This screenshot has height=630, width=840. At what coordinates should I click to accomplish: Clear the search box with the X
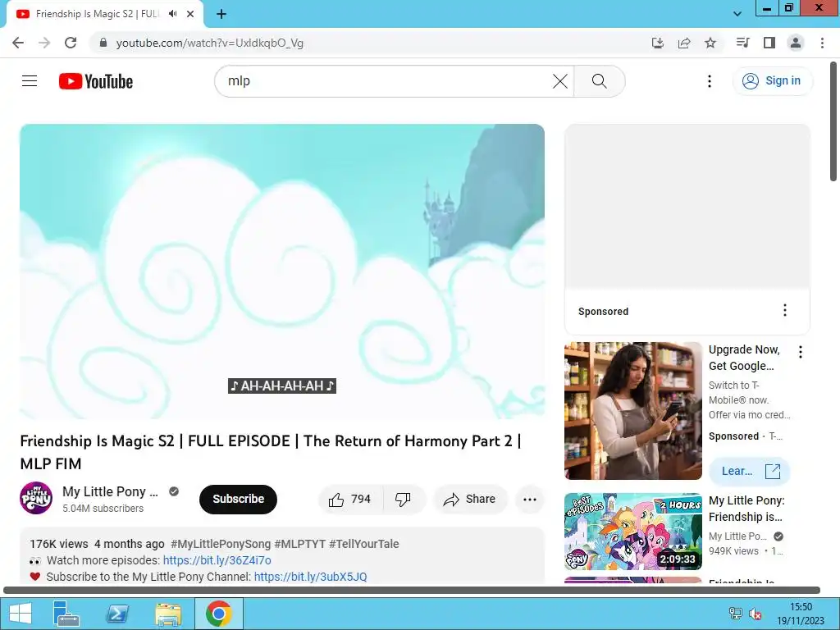click(x=559, y=81)
